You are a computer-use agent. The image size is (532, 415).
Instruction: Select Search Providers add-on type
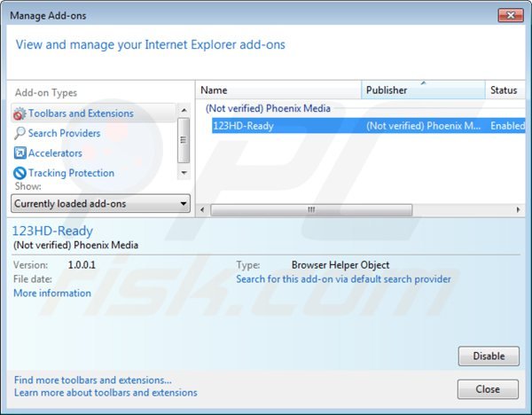(x=64, y=133)
